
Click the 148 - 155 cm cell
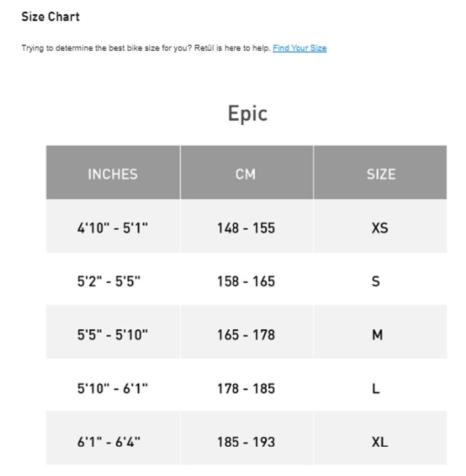pyautogui.click(x=246, y=228)
